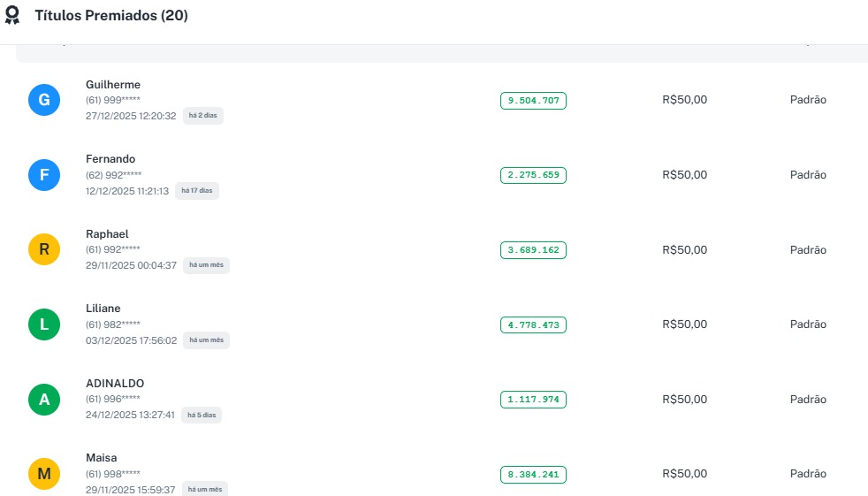Image resolution: width=868 pixels, height=496 pixels.
Task: Click the name Guilherme
Action: pyautogui.click(x=113, y=85)
